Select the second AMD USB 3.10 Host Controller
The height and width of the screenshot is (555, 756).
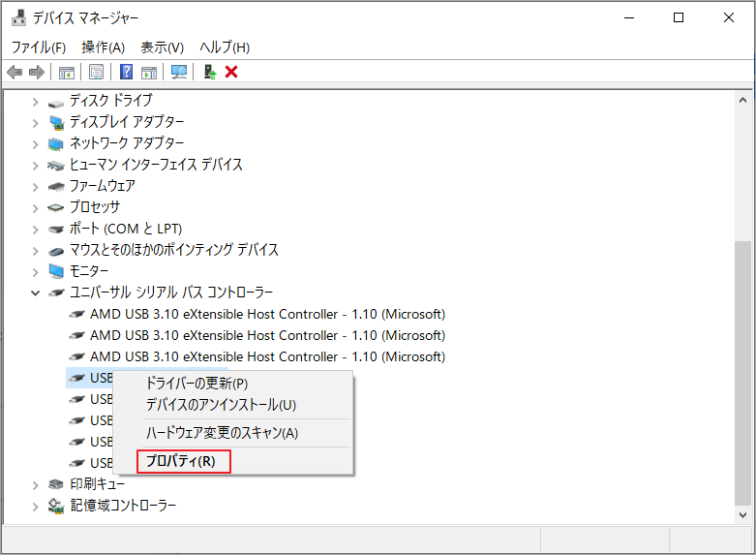click(x=267, y=335)
